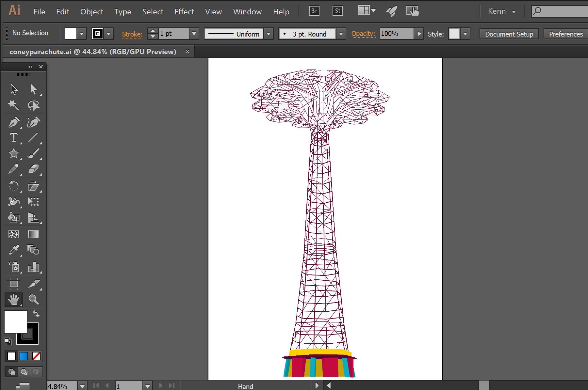Viewport: 588px width, 390px height.
Task: Select the Lasso tool
Action: pos(33,105)
